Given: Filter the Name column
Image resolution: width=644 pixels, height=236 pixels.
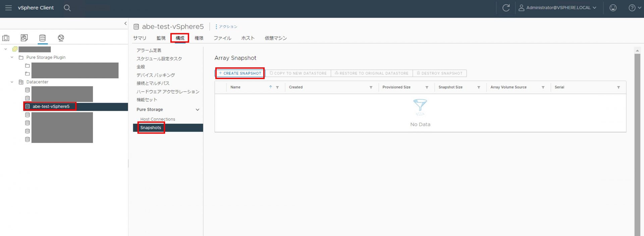Looking at the screenshot, I should point(277,87).
